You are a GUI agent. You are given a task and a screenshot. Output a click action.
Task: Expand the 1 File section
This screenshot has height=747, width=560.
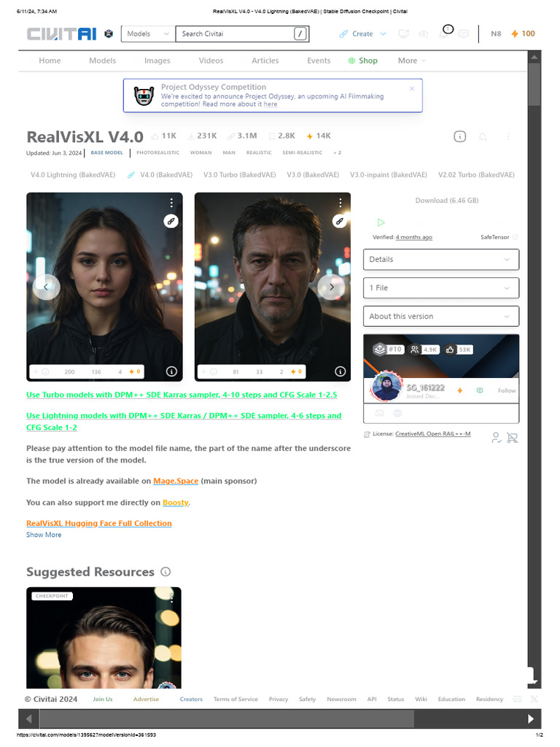pos(441,288)
